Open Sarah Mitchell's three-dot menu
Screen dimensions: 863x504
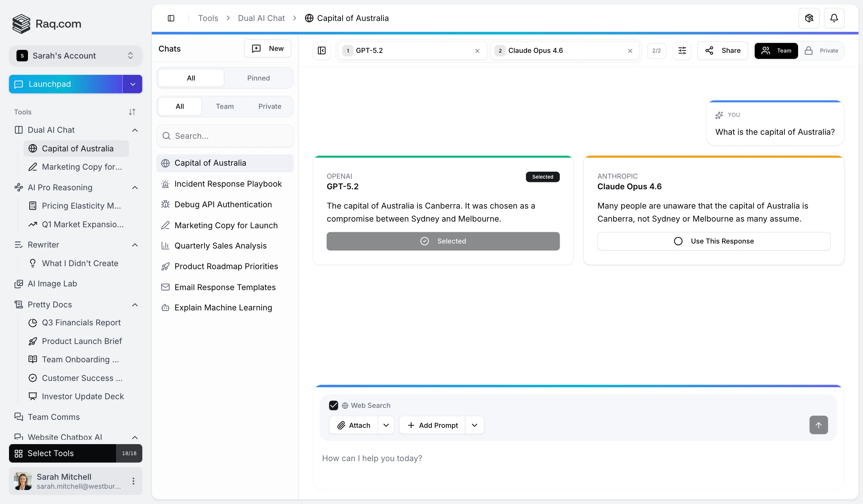133,481
